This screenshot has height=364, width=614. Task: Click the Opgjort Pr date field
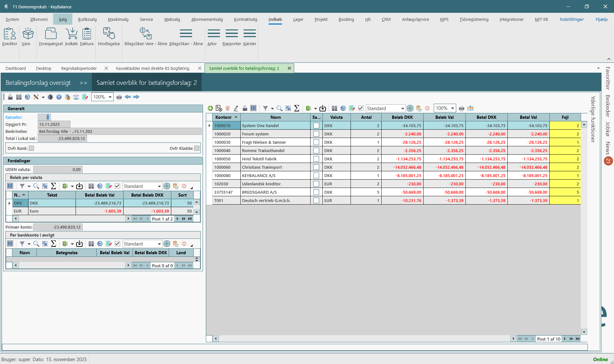pyautogui.click(x=54, y=124)
